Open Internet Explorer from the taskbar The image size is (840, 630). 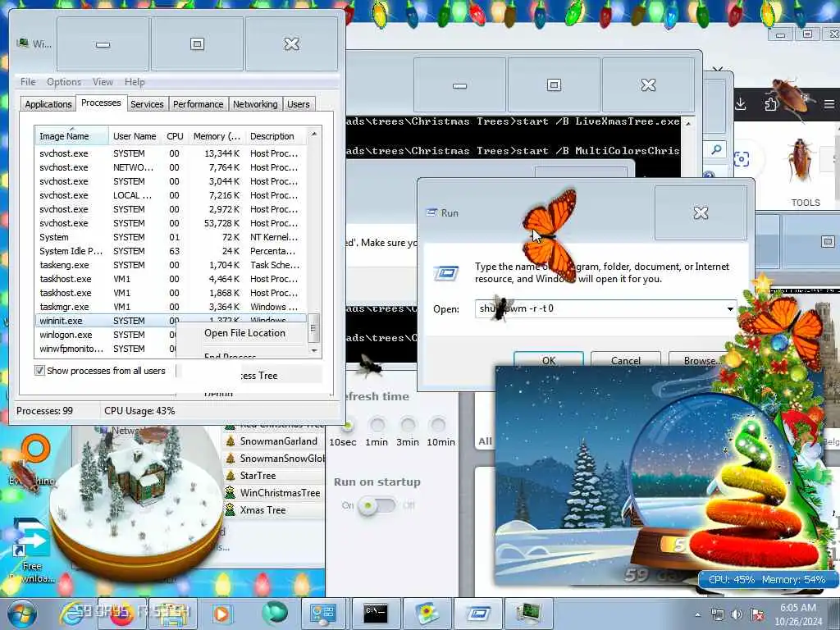(x=73, y=614)
